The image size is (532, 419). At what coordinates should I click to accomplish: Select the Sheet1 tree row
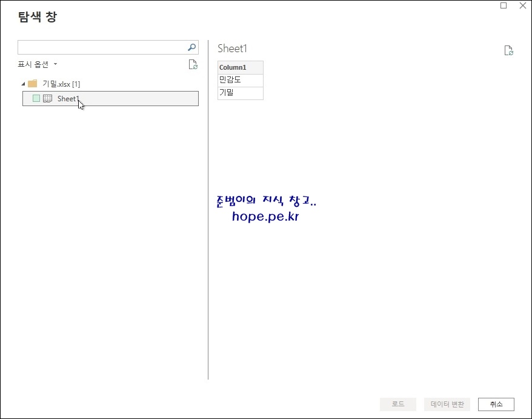click(111, 98)
